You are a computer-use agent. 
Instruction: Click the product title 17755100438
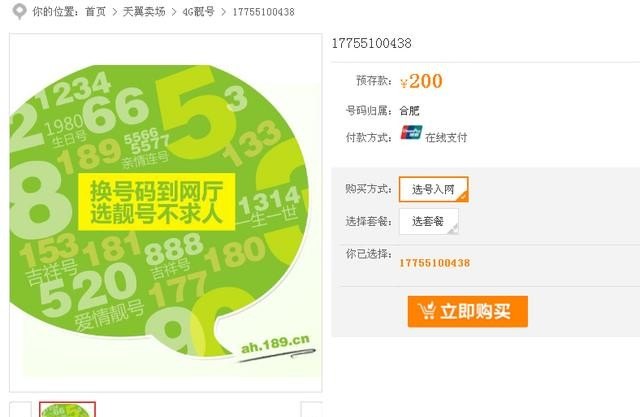(371, 43)
